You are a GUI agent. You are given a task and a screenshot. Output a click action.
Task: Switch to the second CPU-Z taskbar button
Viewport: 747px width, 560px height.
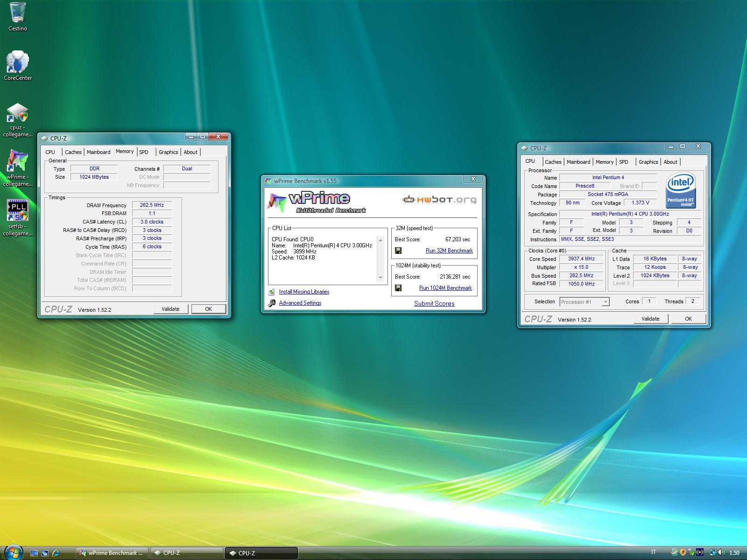[261, 553]
